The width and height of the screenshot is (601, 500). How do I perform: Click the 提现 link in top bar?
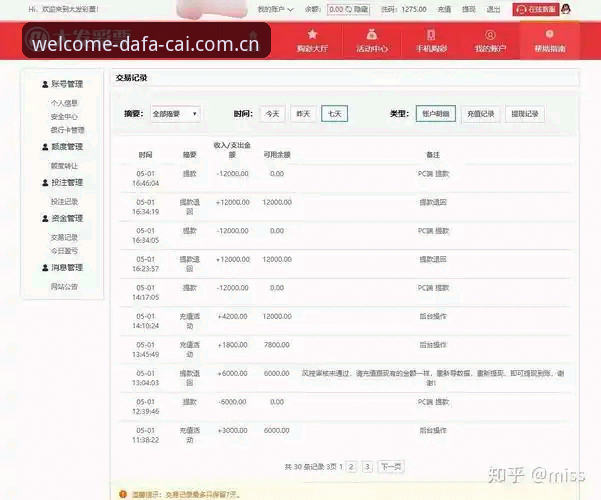coord(469,9)
